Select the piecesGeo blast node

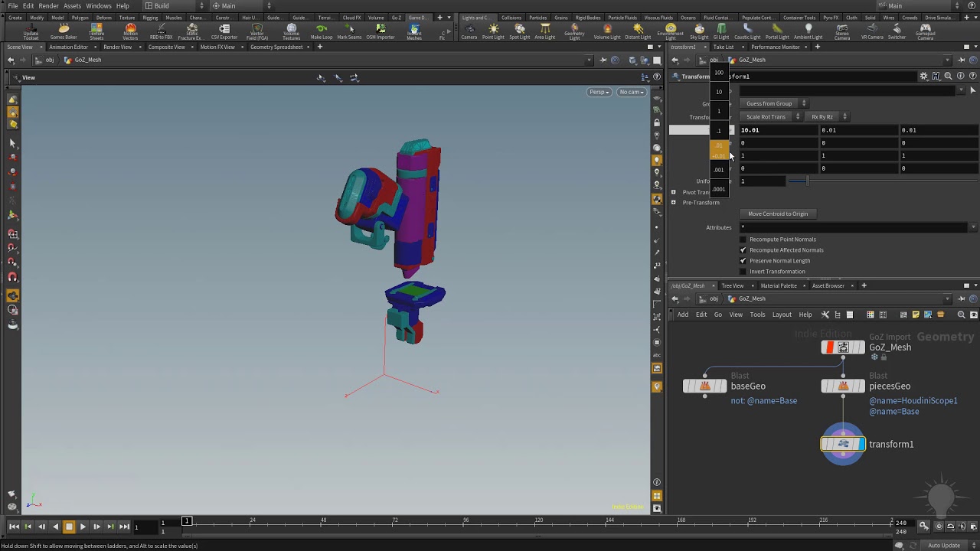click(843, 386)
